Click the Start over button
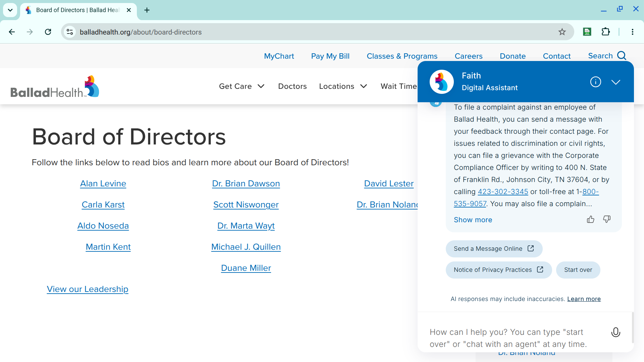 [x=578, y=270]
